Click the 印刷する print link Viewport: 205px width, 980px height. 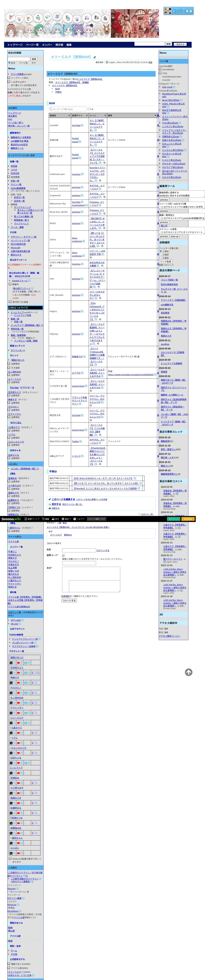point(55,508)
